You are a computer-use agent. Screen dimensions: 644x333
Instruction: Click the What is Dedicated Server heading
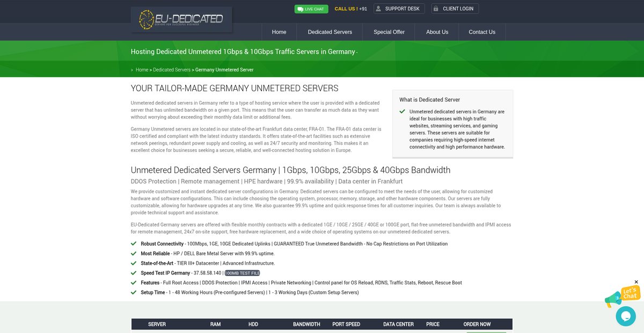click(429, 99)
